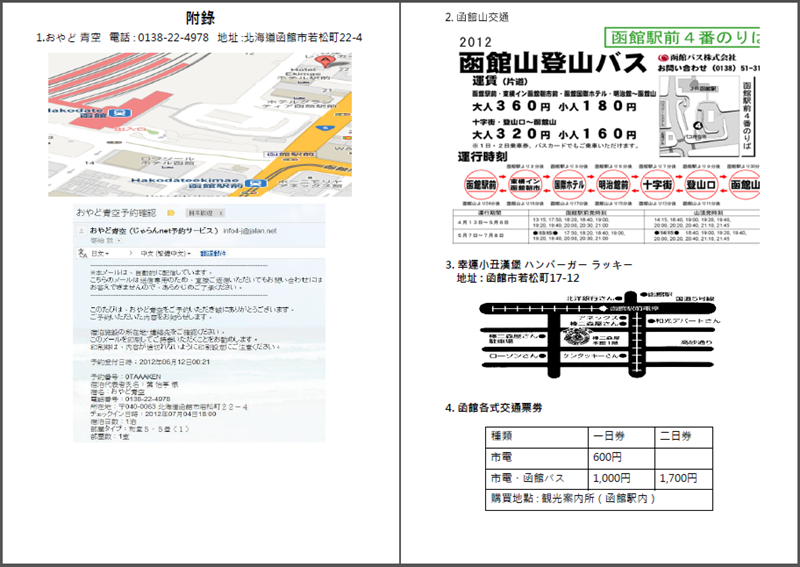Click the 1,000円 table cell
The height and width of the screenshot is (567, 800).
coord(621,478)
